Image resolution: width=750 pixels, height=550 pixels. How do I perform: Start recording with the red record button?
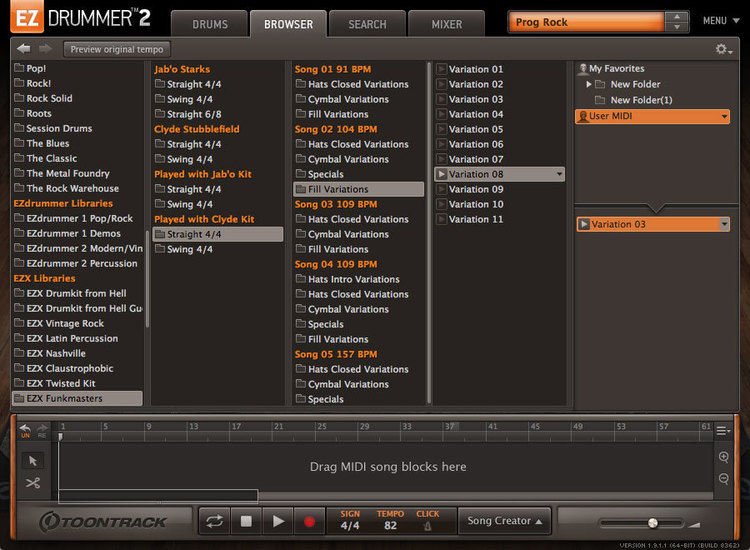point(309,521)
